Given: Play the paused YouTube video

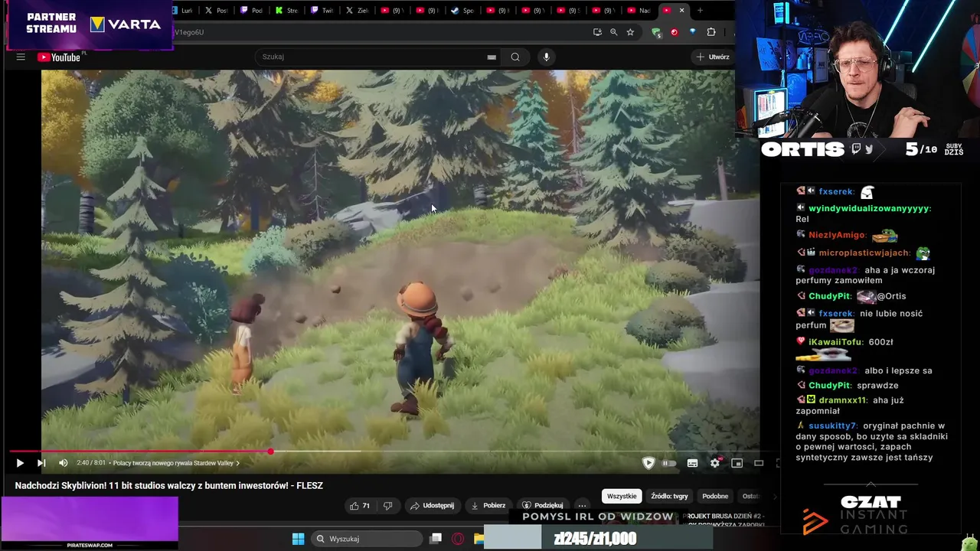Looking at the screenshot, I should click(x=20, y=463).
